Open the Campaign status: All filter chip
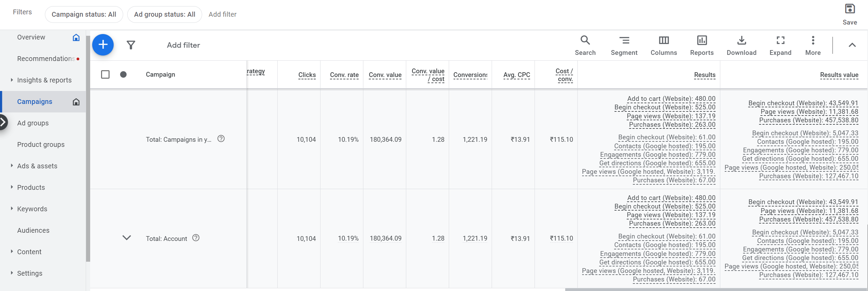 (84, 14)
